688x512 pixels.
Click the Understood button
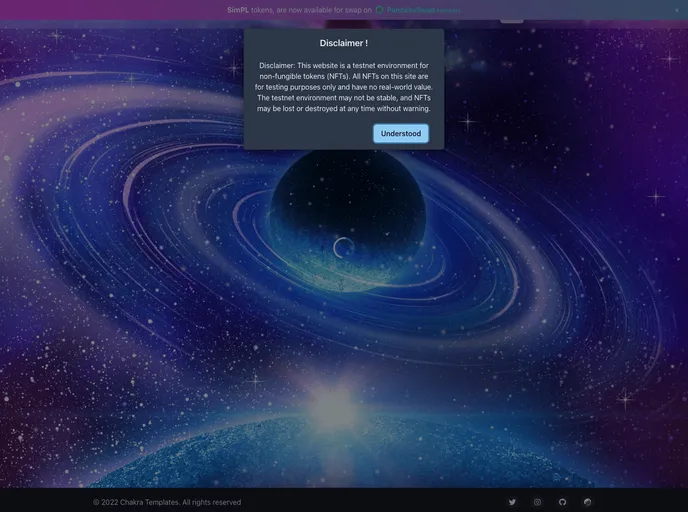point(400,133)
